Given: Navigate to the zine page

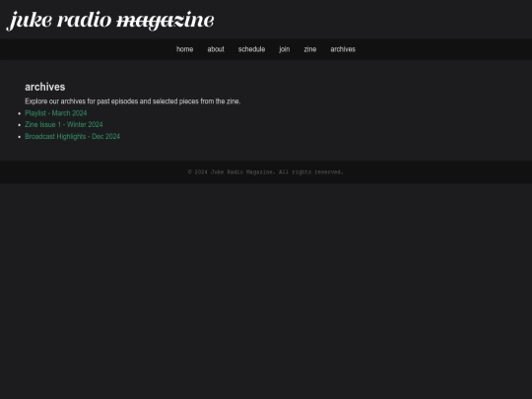Looking at the screenshot, I should pos(310,49).
